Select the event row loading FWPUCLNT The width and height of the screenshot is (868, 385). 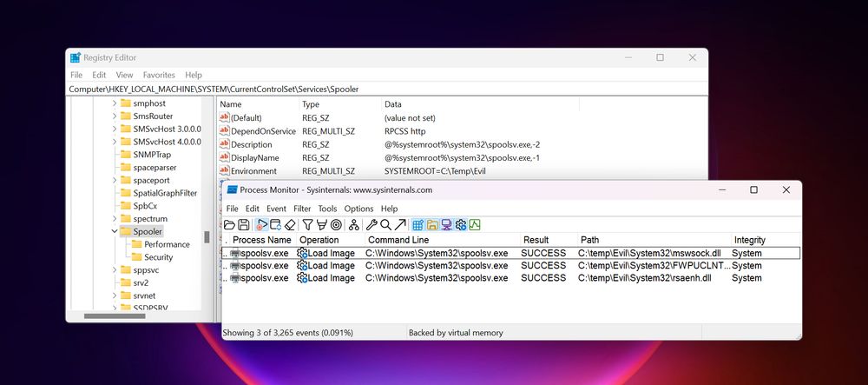point(511,266)
